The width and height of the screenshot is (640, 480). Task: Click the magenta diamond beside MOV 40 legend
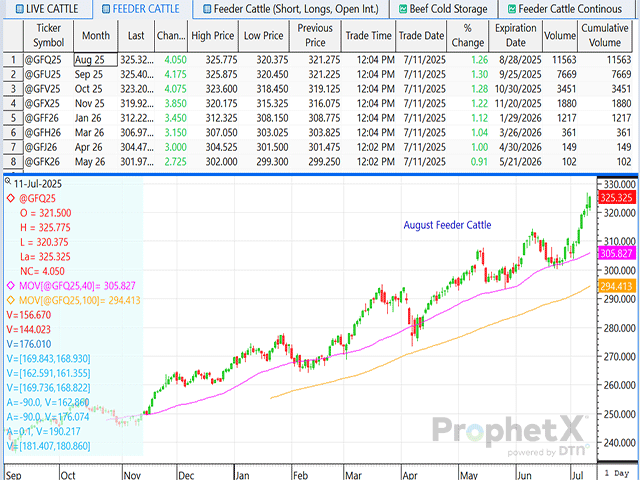coord(11,286)
